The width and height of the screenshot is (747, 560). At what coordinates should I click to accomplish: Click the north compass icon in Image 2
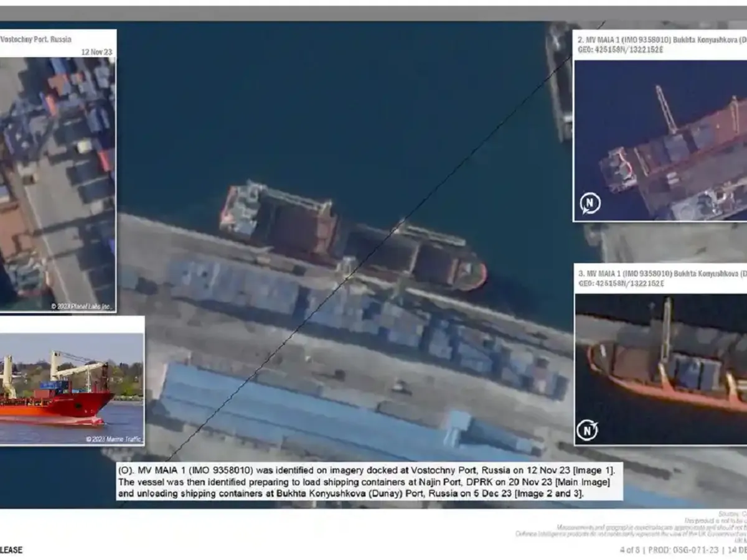590,204
